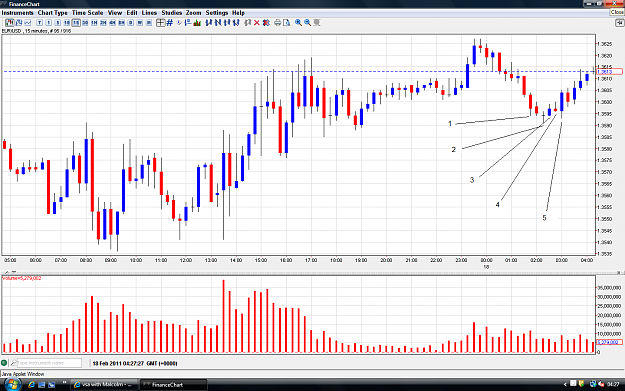
Task: Click the second blue line-drawing tool
Action: pos(218,23)
